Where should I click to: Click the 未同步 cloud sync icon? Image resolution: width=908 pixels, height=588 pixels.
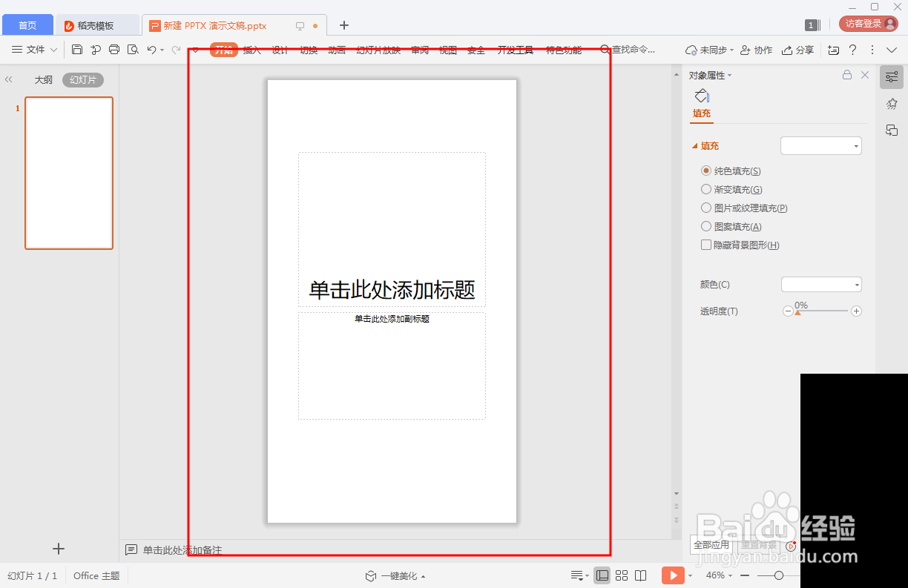click(x=691, y=50)
